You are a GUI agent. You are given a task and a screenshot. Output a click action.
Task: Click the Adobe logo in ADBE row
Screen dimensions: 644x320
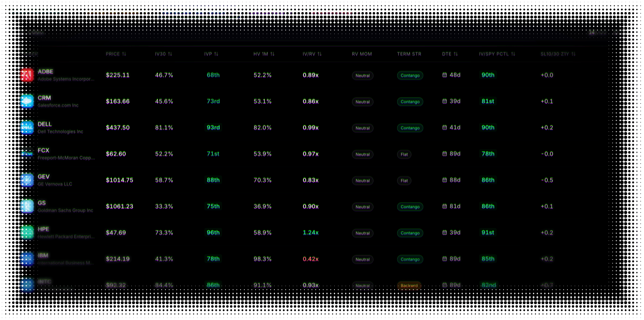[x=27, y=75]
